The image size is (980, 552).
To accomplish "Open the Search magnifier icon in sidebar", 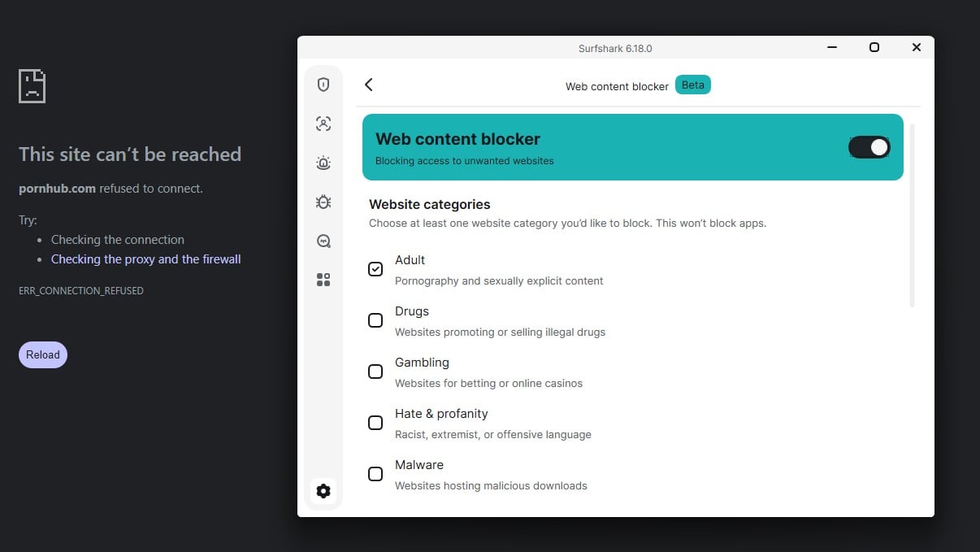I will [x=323, y=241].
